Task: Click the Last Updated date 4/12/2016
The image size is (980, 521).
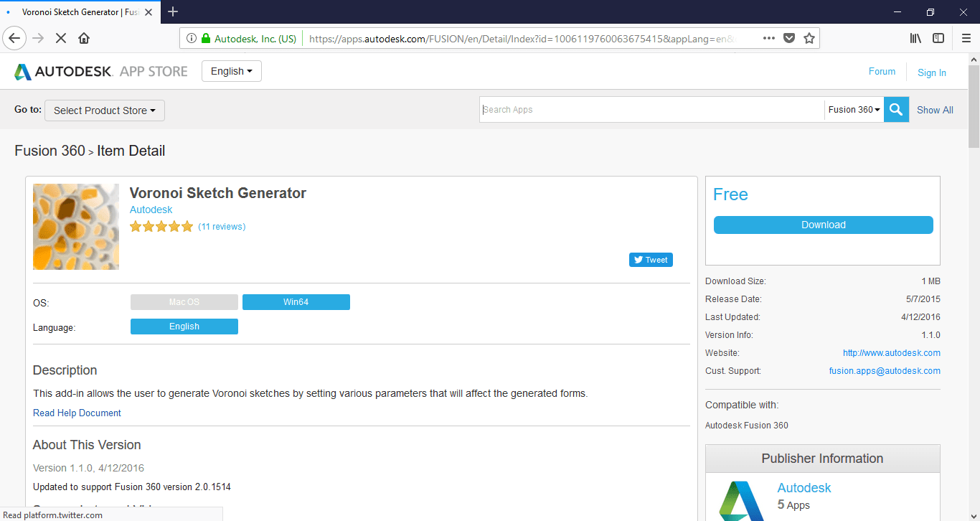Action: 920,317
